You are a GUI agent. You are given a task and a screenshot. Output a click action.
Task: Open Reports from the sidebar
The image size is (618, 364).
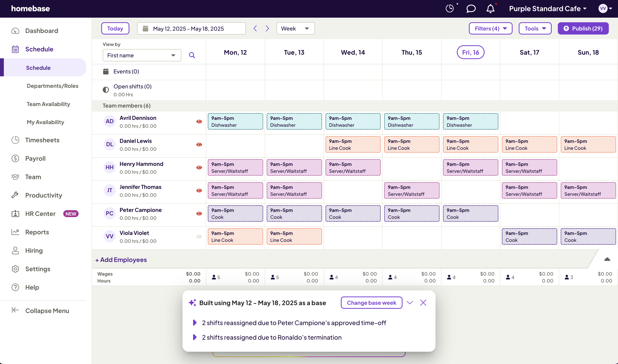point(37,232)
